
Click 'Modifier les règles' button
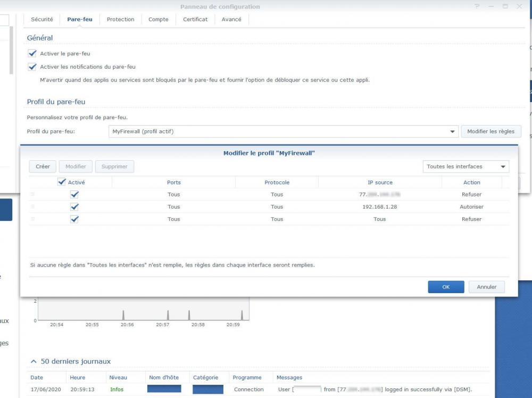point(491,131)
